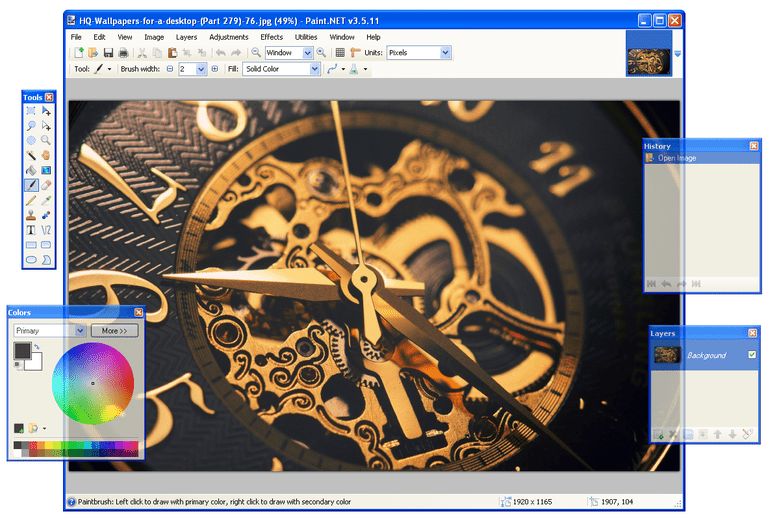Viewport: 768px width, 518px height.
Task: Open the Brush width dropdown
Action: tap(201, 69)
